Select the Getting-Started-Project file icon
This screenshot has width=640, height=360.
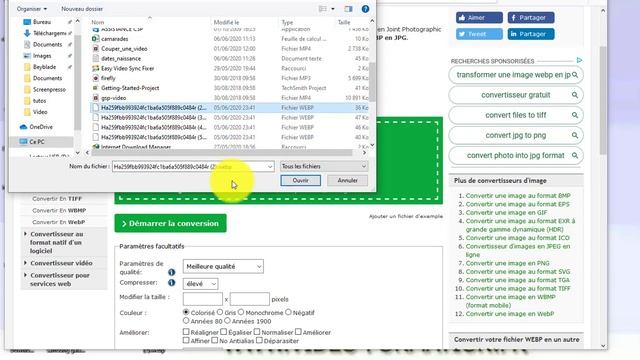pos(96,88)
